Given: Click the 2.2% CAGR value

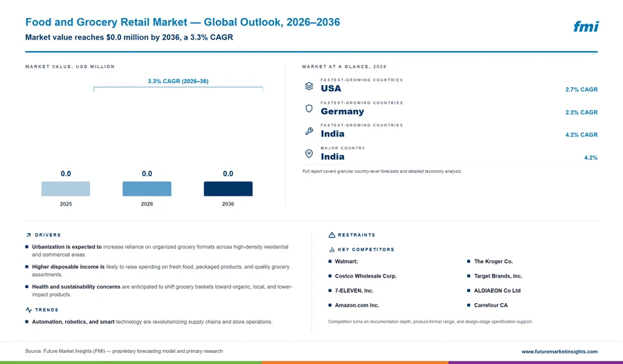Looking at the screenshot, I should (x=581, y=112).
